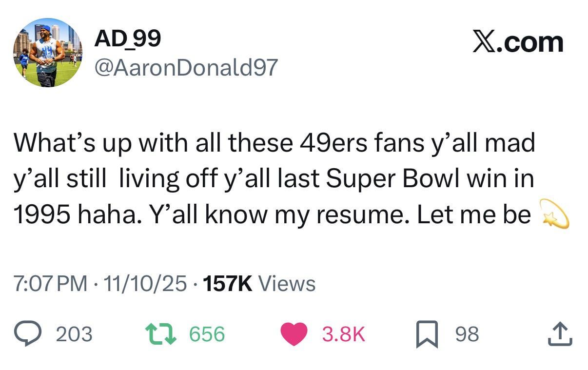Screen dimensions: 588x370
Task: Open AD_99's profile picture
Action: pyautogui.click(x=47, y=53)
